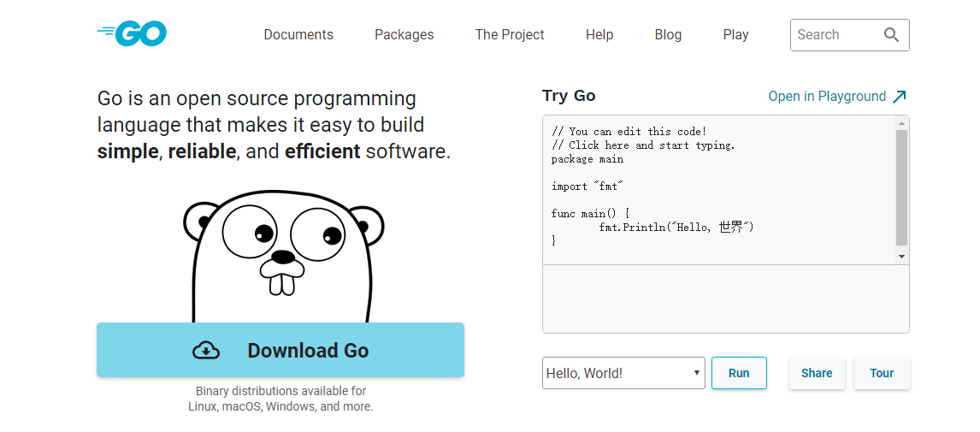The width and height of the screenshot is (980, 432).
Task: Visit the Blog page
Action: tap(668, 35)
